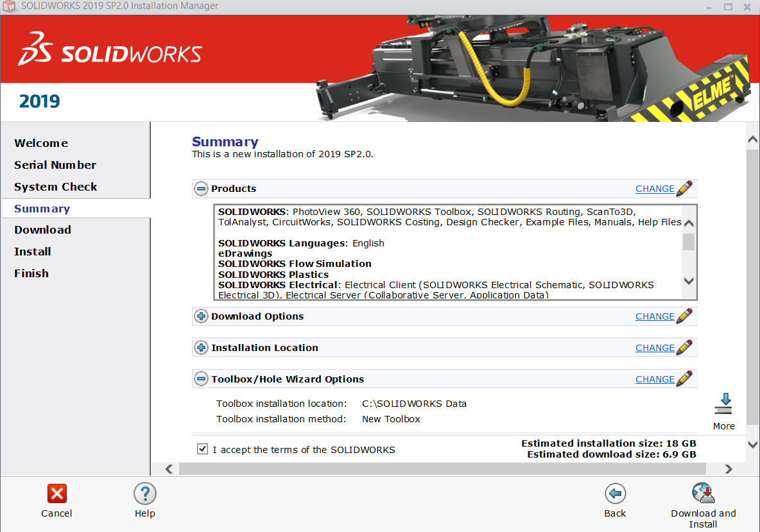Click the CHANGE link for Installation Location

pos(655,348)
